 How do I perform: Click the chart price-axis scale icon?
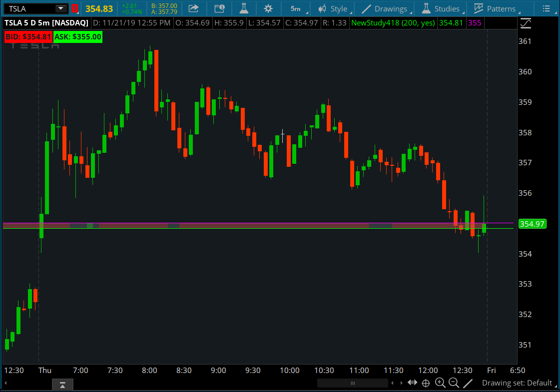click(x=526, y=23)
